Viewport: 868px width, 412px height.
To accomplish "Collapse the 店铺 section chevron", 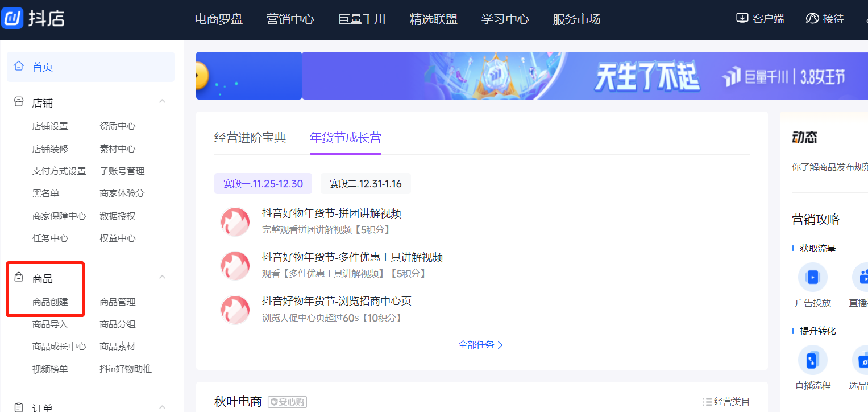I will [x=162, y=101].
